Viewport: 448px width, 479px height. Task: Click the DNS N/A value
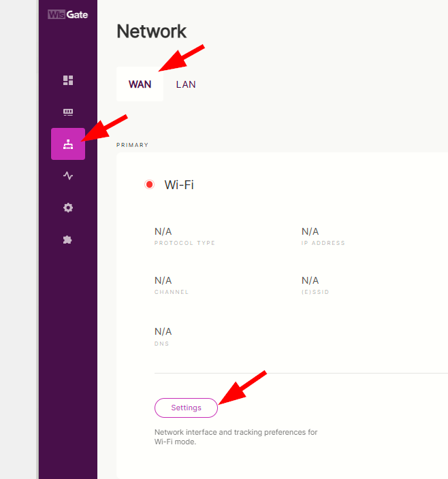163,332
